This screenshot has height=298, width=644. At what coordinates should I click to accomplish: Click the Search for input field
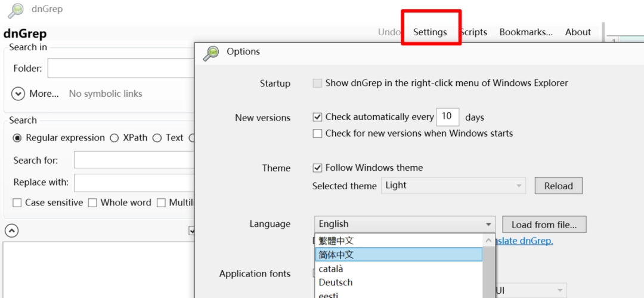135,160
